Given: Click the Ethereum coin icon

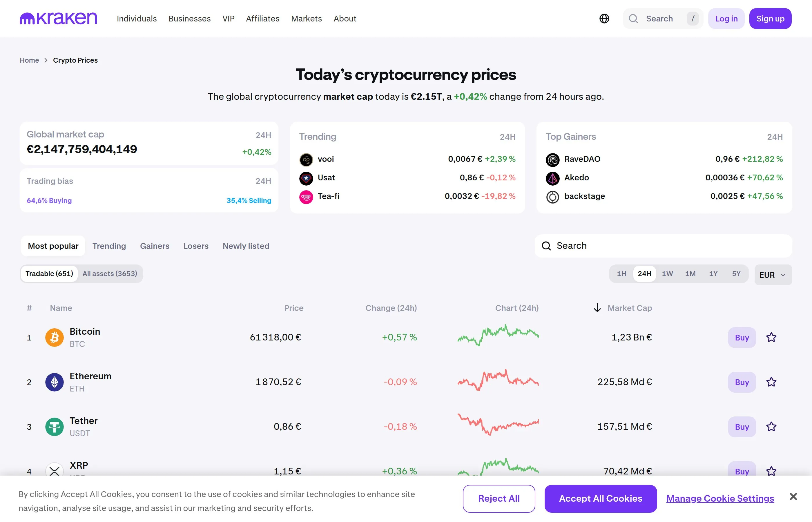Looking at the screenshot, I should point(54,382).
